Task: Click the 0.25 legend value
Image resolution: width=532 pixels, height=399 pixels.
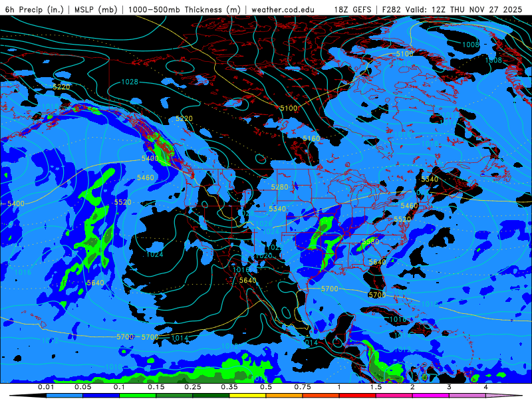Action: tap(193, 387)
